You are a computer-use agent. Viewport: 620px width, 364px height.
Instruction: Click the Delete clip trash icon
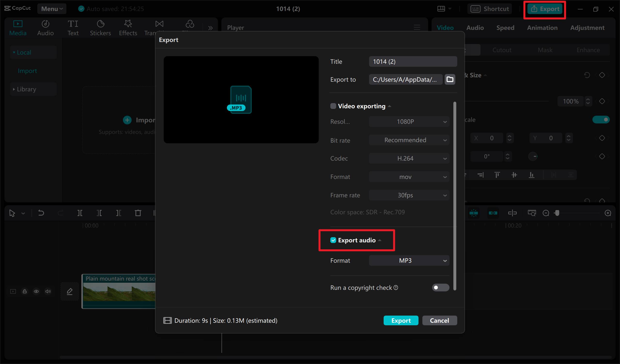[138, 213]
